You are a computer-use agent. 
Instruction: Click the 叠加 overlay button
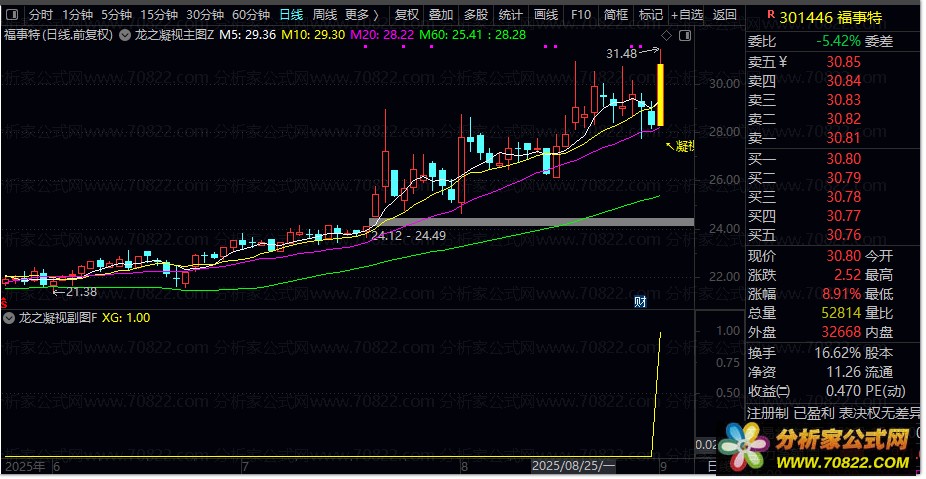[441, 15]
